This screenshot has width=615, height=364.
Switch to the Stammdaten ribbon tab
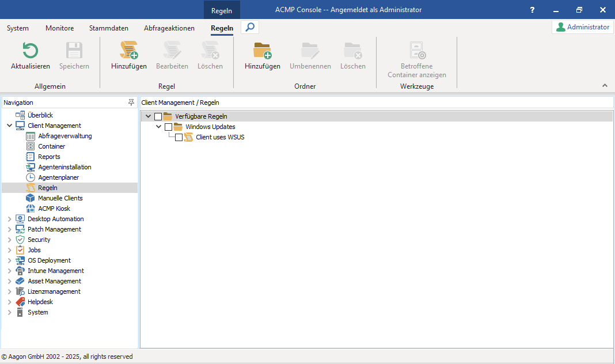coord(108,28)
